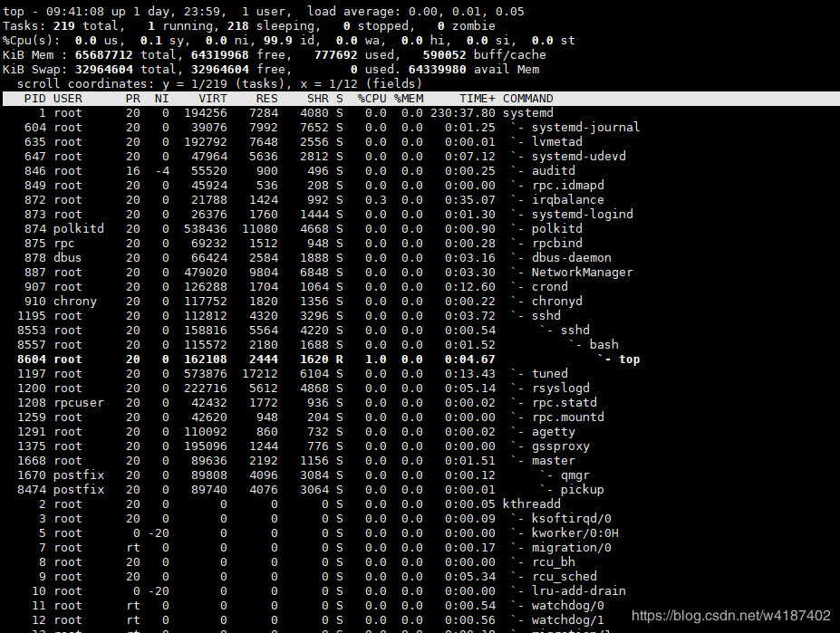Open the blog.csdn.net watermark link
Image resolution: width=840 pixels, height=633 pixels.
coord(730,616)
